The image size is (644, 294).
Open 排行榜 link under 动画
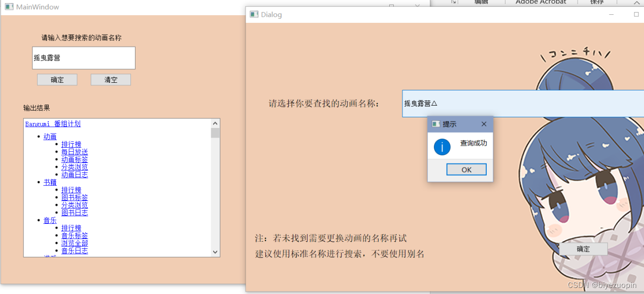71,144
